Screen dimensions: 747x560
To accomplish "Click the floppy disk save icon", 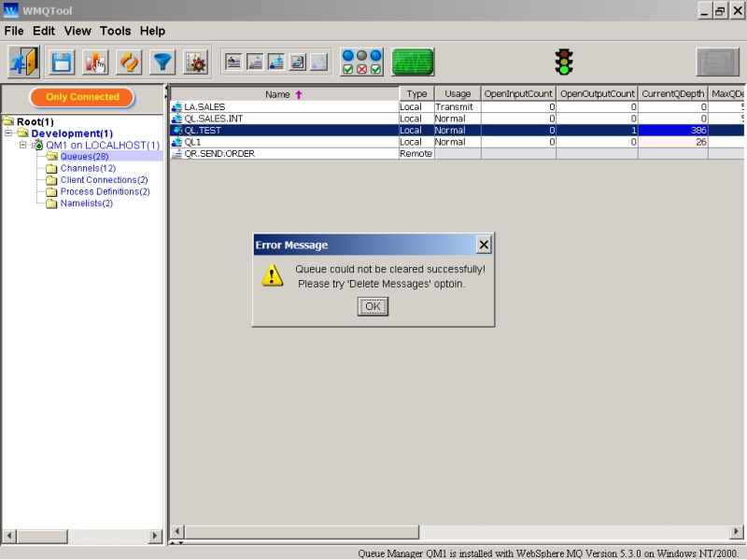I will [62, 63].
